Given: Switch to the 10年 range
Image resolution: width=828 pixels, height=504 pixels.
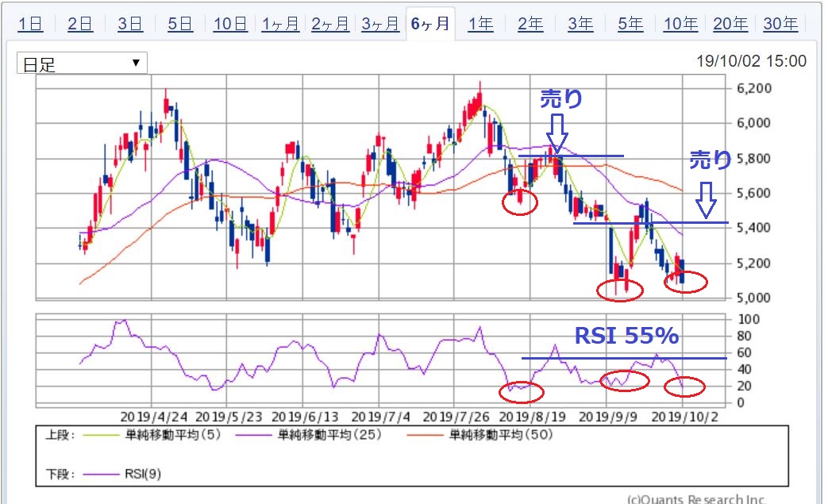Looking at the screenshot, I should click(x=680, y=24).
